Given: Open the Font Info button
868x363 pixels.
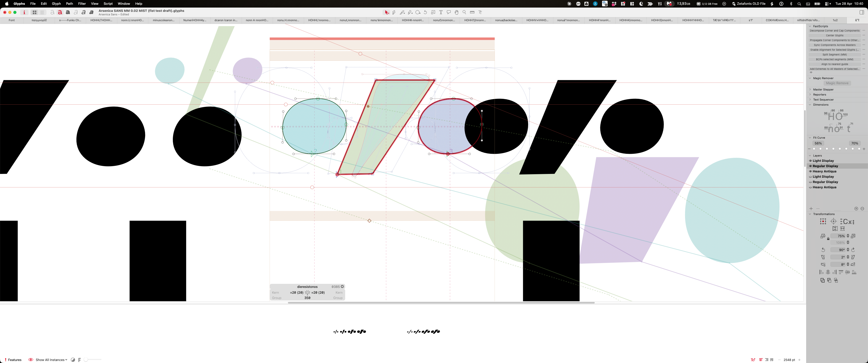Looking at the screenshot, I should (24, 12).
